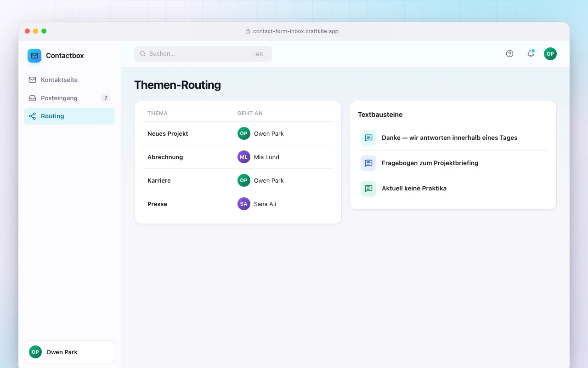Click Owen Park avatar in Neues Projekt row
Screen dimensions: 588x368
tap(244, 133)
